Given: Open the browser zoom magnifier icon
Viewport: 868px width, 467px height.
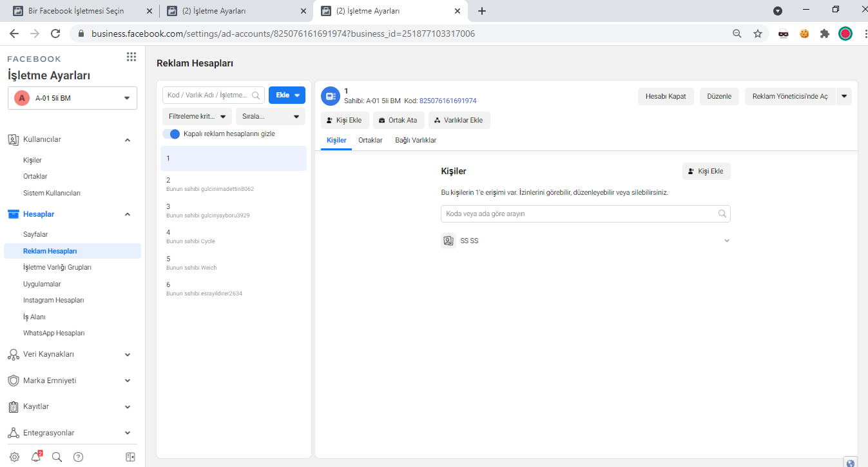Looking at the screenshot, I should (737, 34).
